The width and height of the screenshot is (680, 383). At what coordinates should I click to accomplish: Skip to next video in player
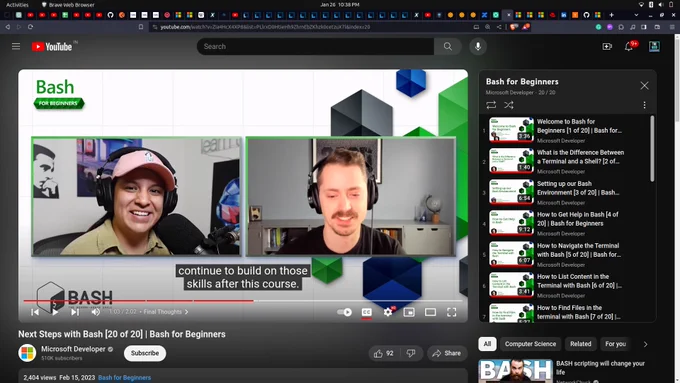(x=75, y=312)
